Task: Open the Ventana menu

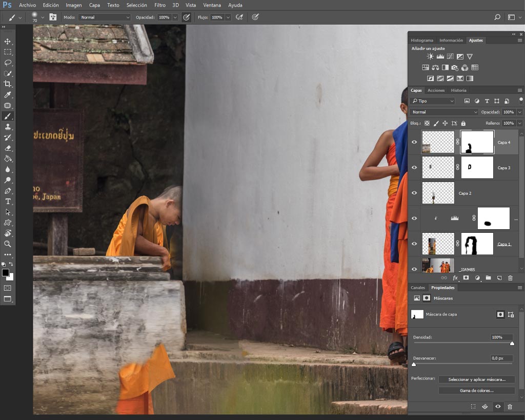Action: point(212,5)
